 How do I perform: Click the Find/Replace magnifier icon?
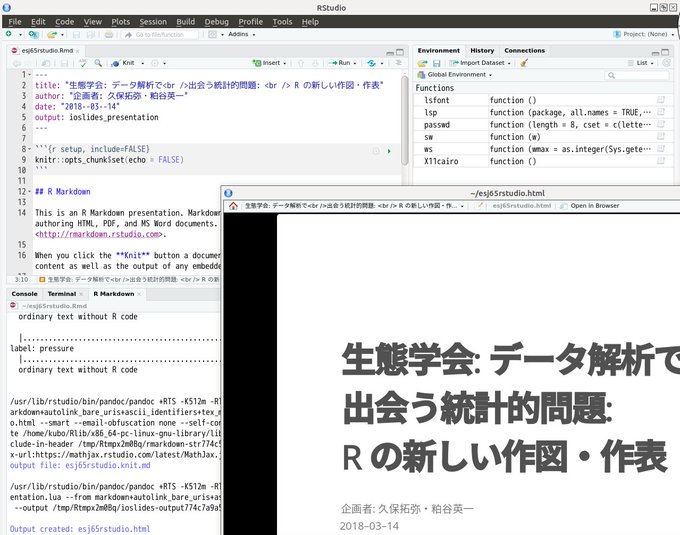point(98,63)
